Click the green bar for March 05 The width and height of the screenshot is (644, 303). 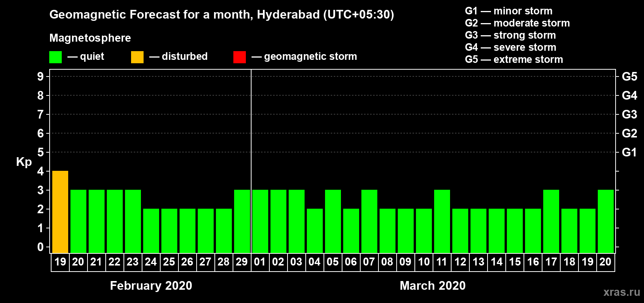click(x=333, y=221)
